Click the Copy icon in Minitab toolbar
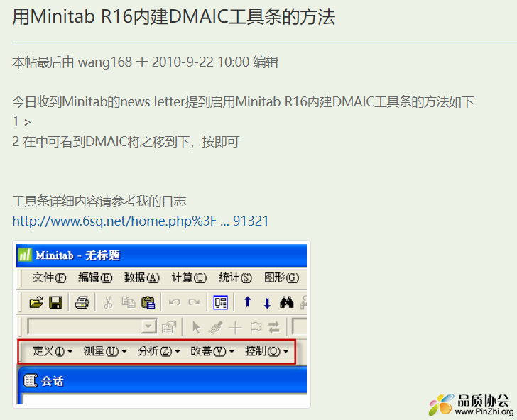 129,302
